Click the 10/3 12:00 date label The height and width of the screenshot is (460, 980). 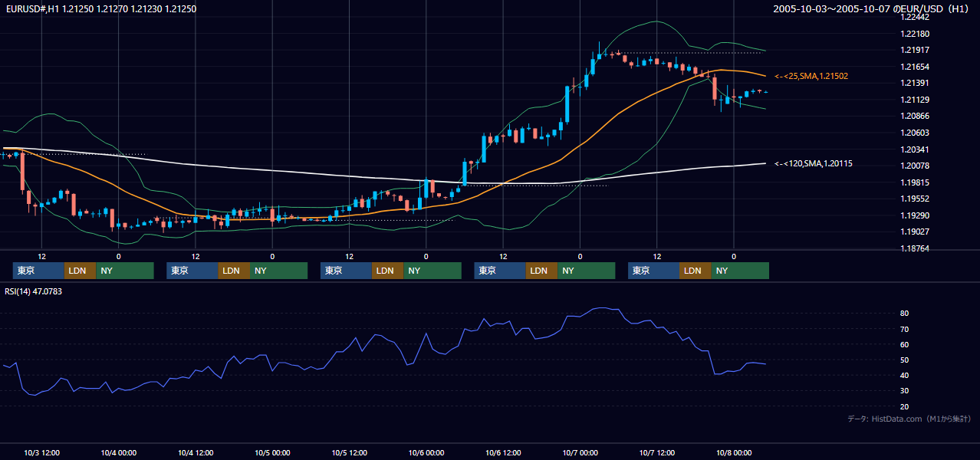click(x=42, y=452)
